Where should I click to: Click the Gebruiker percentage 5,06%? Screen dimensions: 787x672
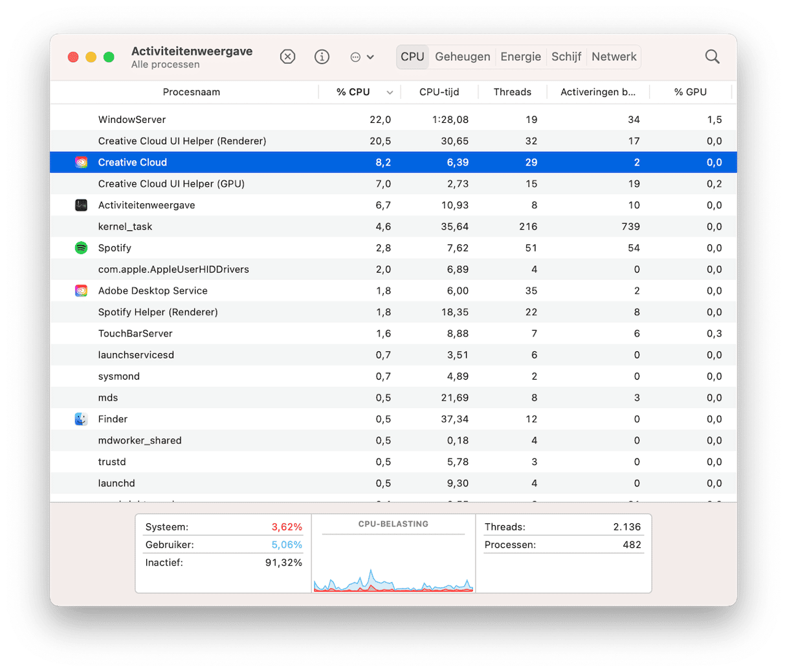point(287,545)
